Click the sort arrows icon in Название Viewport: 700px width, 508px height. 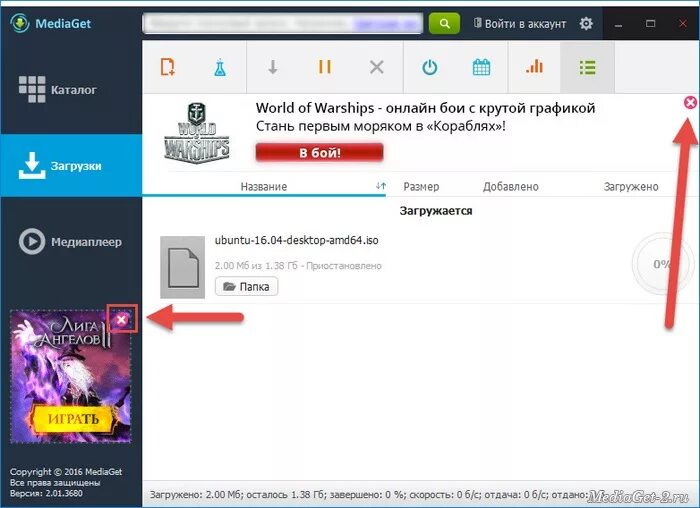[380, 186]
